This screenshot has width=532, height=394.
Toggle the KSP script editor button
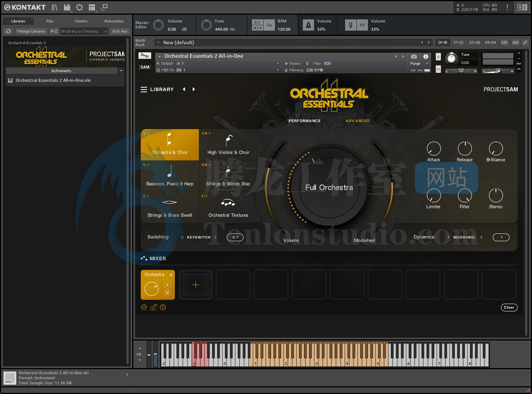(504, 43)
